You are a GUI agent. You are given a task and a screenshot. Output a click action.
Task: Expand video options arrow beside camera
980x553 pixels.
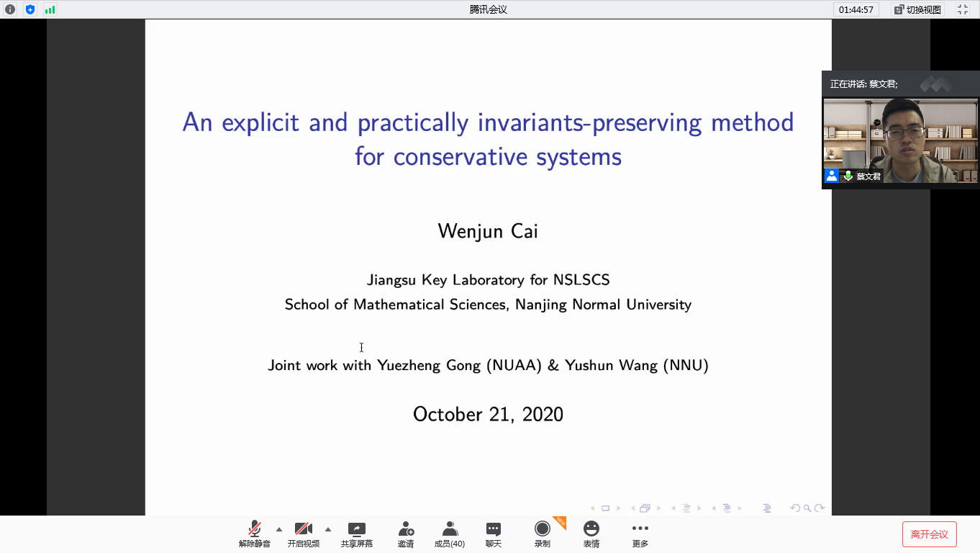point(328,529)
